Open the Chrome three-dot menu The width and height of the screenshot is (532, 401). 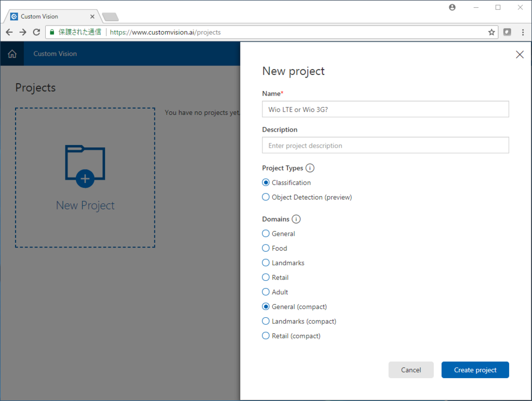click(523, 32)
